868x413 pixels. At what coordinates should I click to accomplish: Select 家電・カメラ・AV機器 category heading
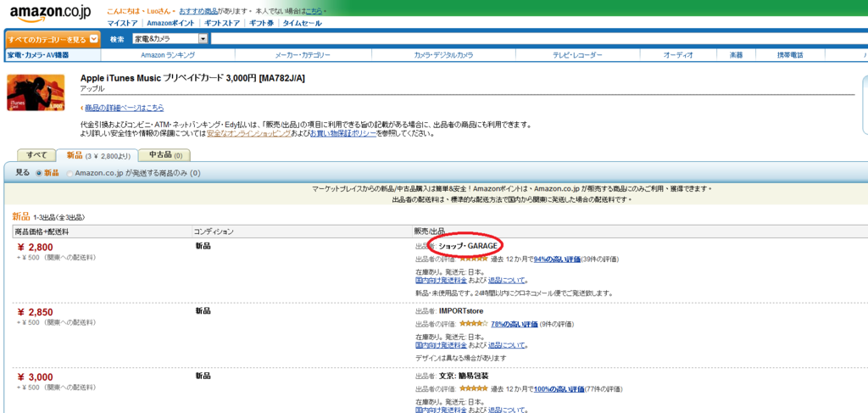(x=37, y=55)
